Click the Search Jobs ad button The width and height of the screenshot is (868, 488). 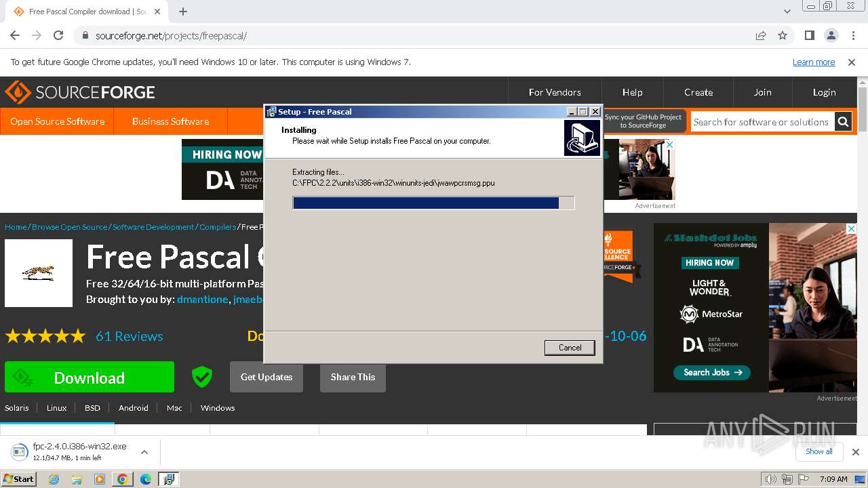coord(713,372)
